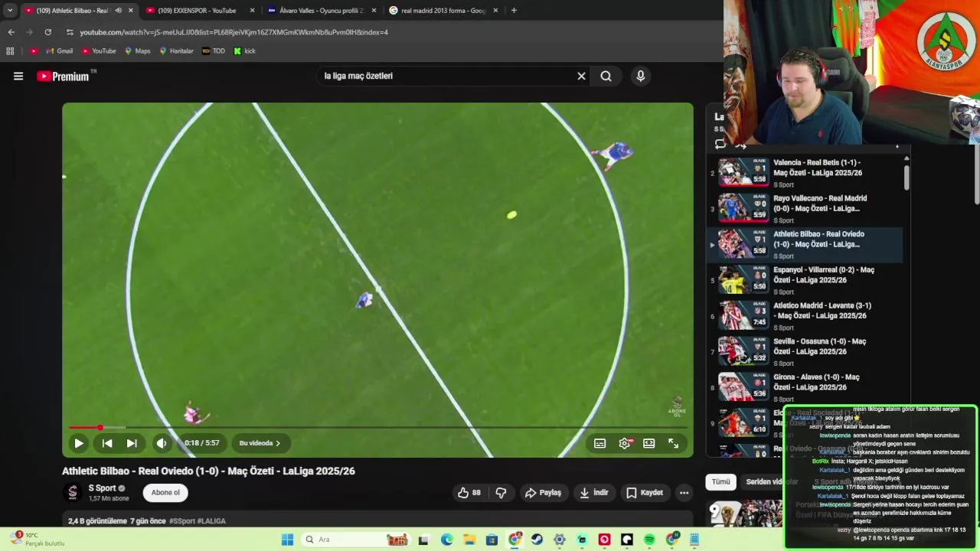Open the more actions three-dot menu

(684, 493)
